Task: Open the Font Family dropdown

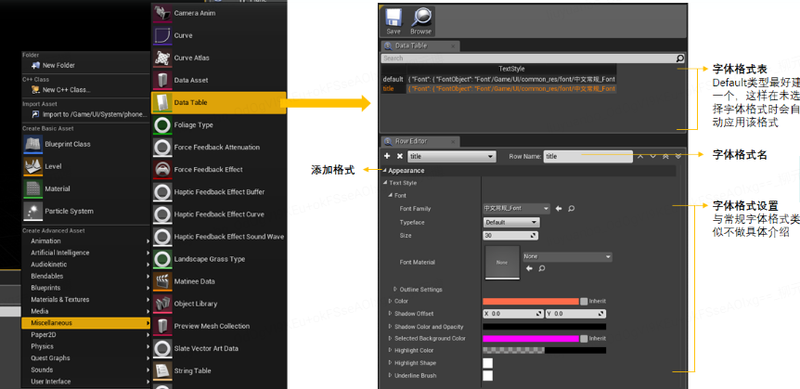Action: point(516,208)
